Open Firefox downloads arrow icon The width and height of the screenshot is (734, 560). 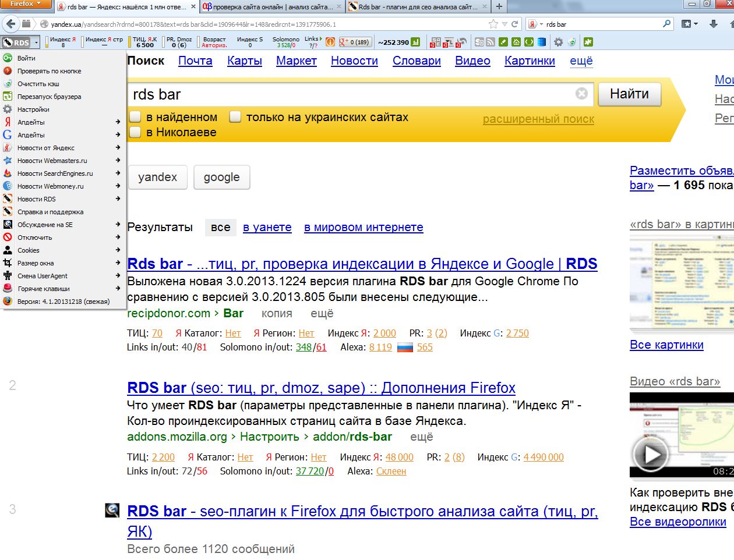tap(713, 24)
